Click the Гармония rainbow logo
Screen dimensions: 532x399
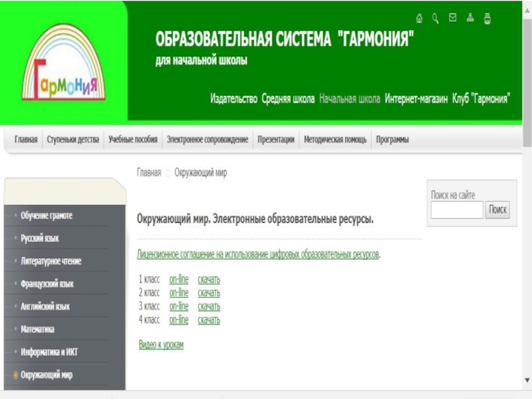(63, 62)
